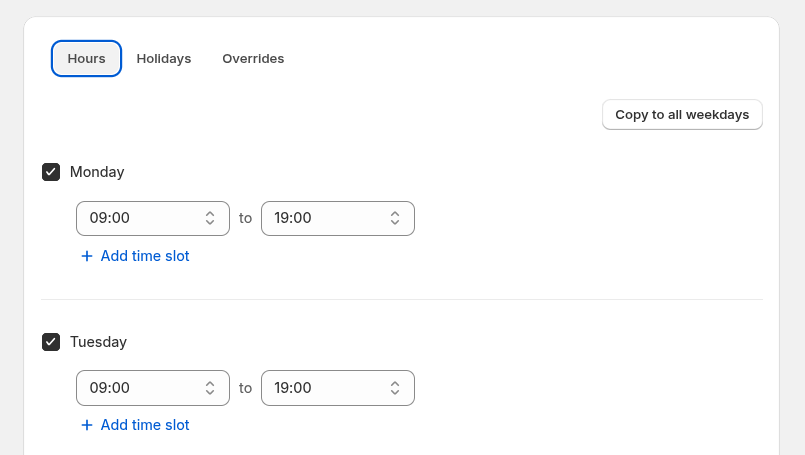
Task: Switch to the Hours tab
Action: point(86,59)
